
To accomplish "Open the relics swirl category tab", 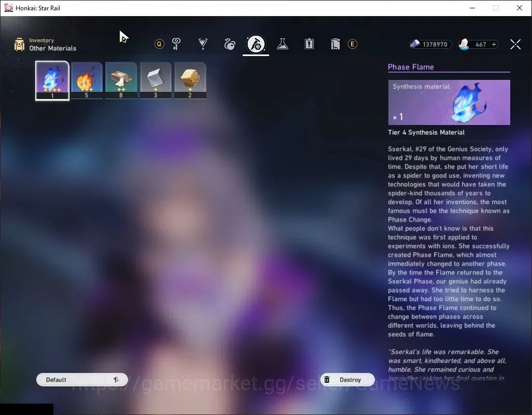I will click(230, 44).
